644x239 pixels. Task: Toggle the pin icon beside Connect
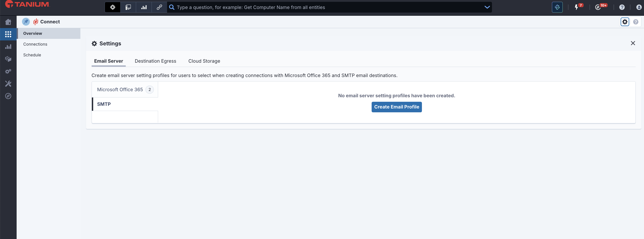tap(26, 22)
